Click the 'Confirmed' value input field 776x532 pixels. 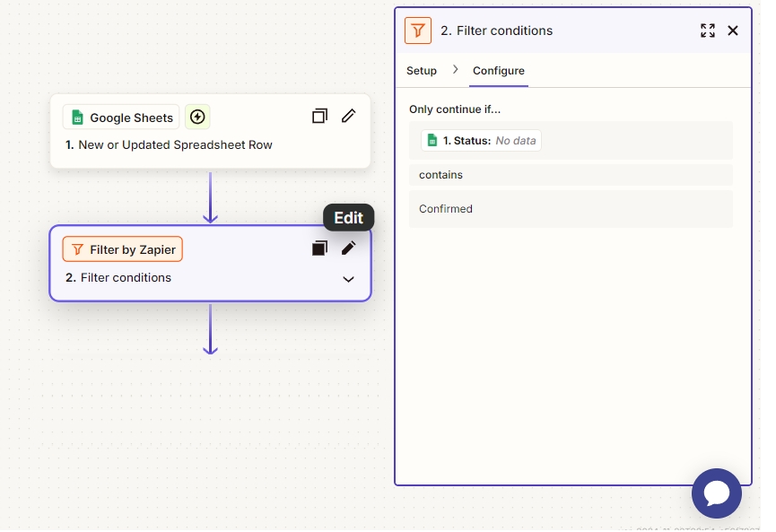coord(571,209)
